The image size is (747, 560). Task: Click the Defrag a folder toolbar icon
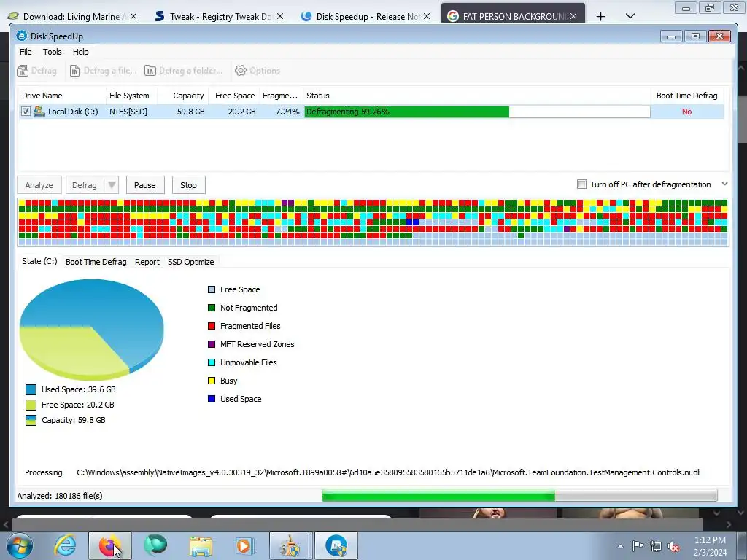[150, 71]
